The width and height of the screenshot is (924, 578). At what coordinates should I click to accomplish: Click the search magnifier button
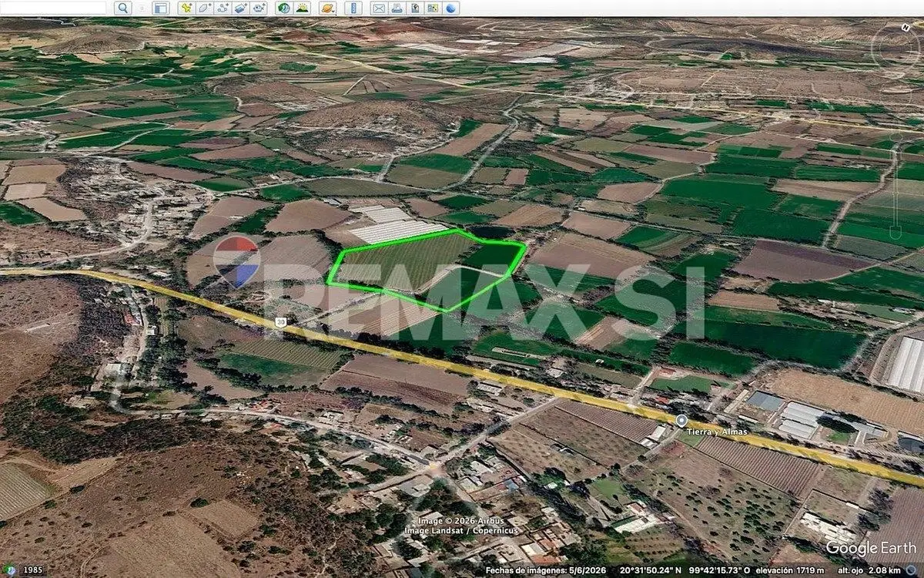[123, 8]
